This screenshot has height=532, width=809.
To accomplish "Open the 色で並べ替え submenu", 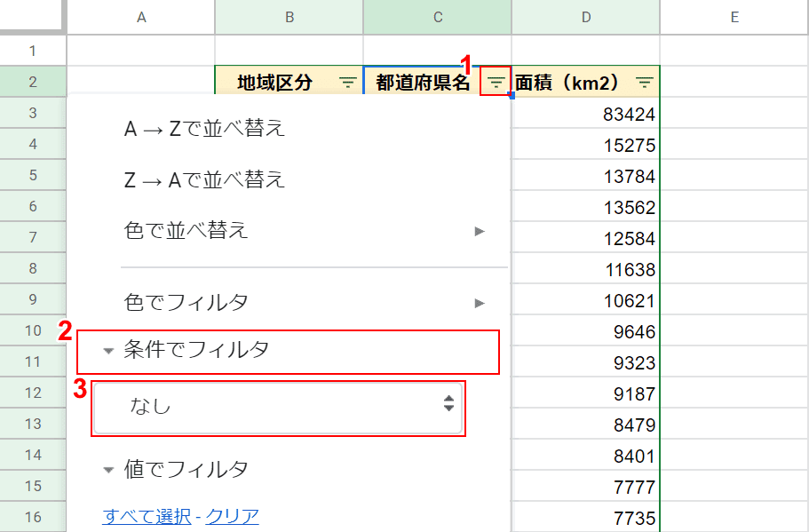I will click(305, 231).
